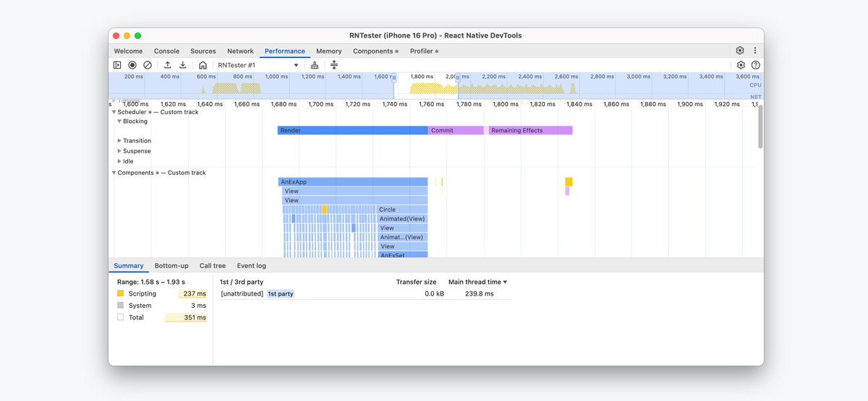Start recording a performance profile

coord(132,65)
